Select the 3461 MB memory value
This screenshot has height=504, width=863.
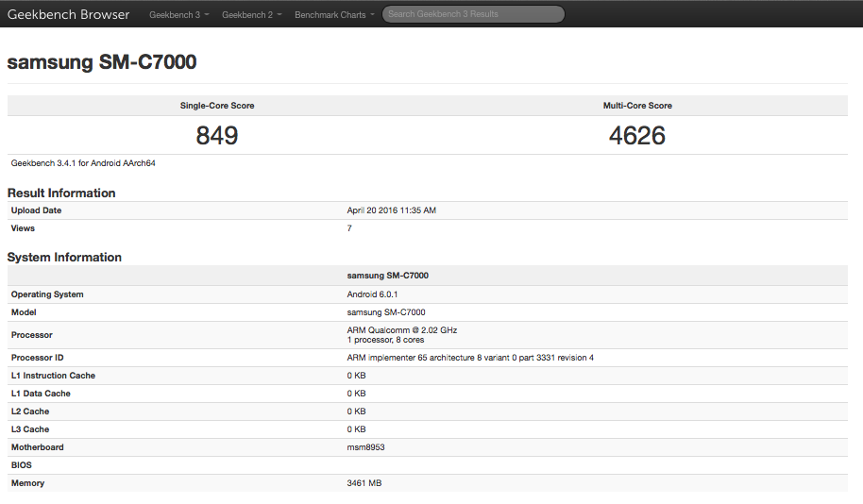364,483
